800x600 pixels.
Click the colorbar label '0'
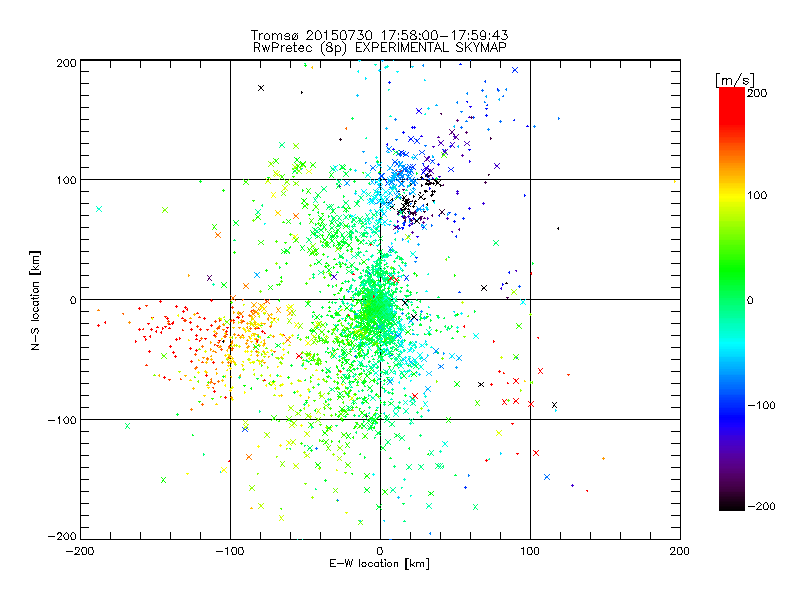(x=750, y=300)
